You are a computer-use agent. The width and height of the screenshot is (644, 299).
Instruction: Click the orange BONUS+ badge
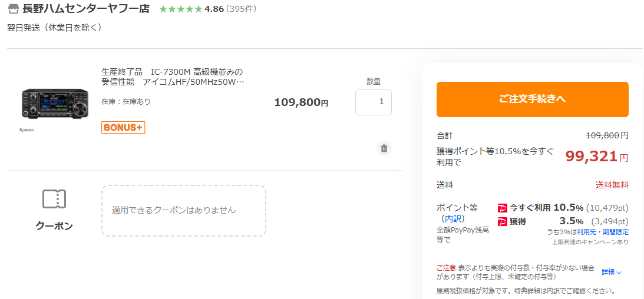click(123, 127)
